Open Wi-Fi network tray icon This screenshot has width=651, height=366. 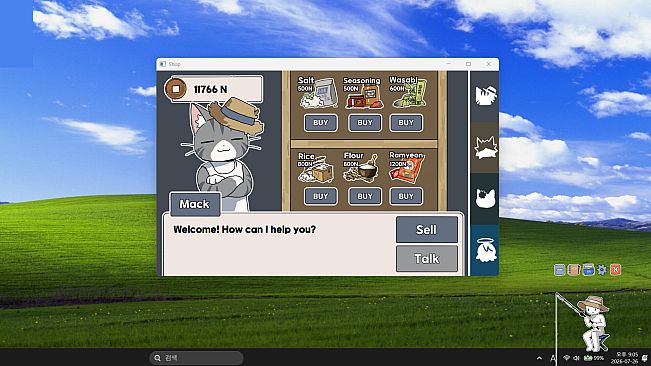(566, 358)
